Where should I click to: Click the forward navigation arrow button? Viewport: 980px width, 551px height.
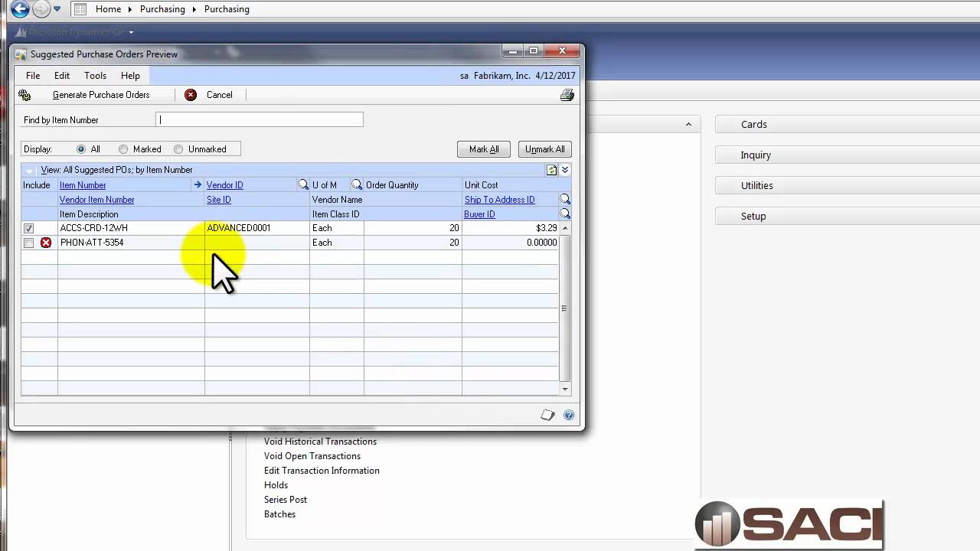point(41,9)
